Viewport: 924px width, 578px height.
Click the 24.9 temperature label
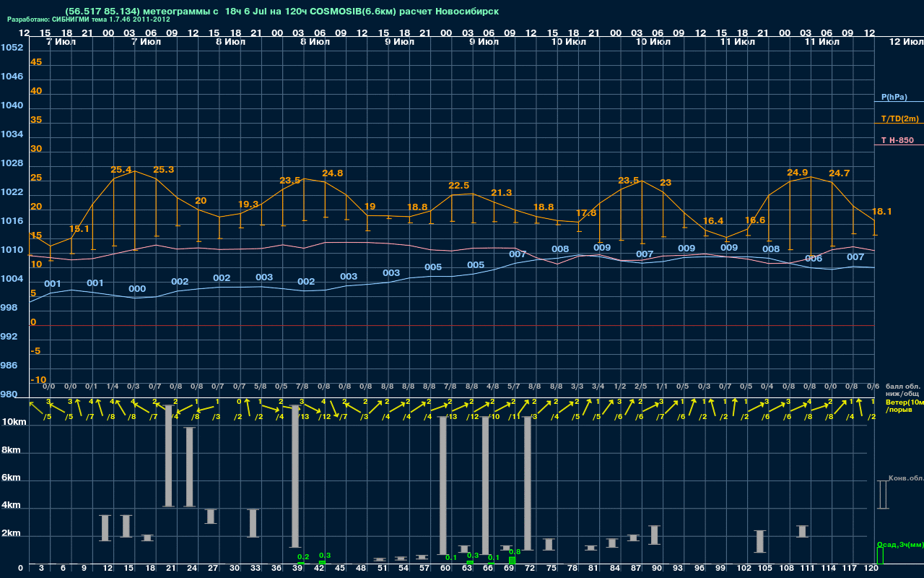[x=798, y=173]
